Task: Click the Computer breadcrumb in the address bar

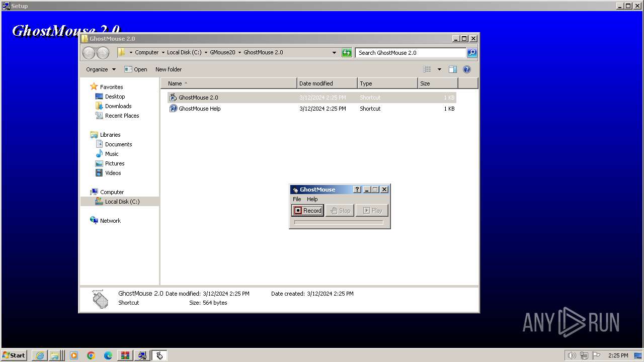Action: click(146, 52)
